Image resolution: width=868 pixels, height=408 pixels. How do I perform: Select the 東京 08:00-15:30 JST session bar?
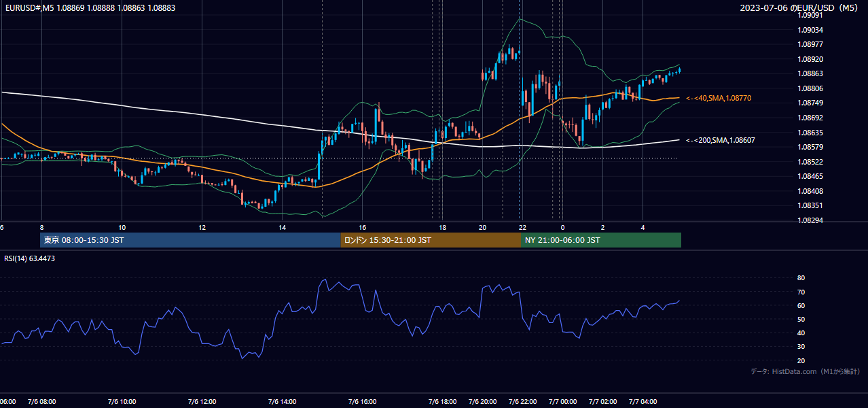click(190, 240)
